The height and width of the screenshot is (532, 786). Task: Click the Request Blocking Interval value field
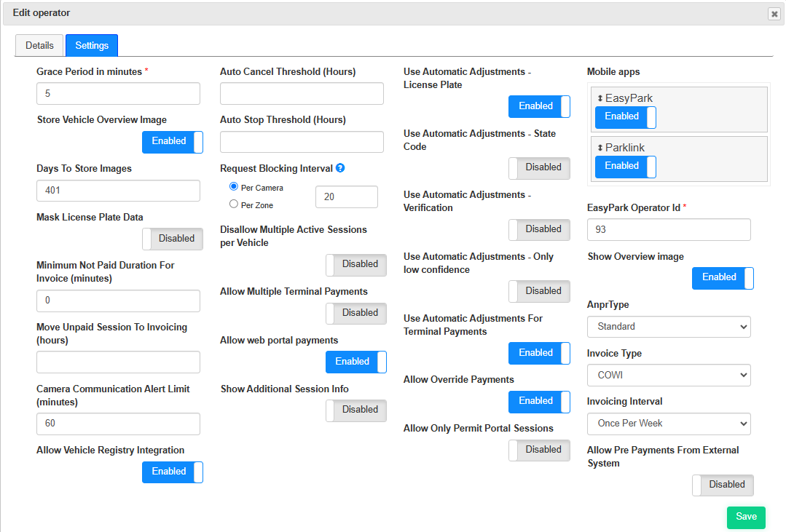[x=347, y=197]
